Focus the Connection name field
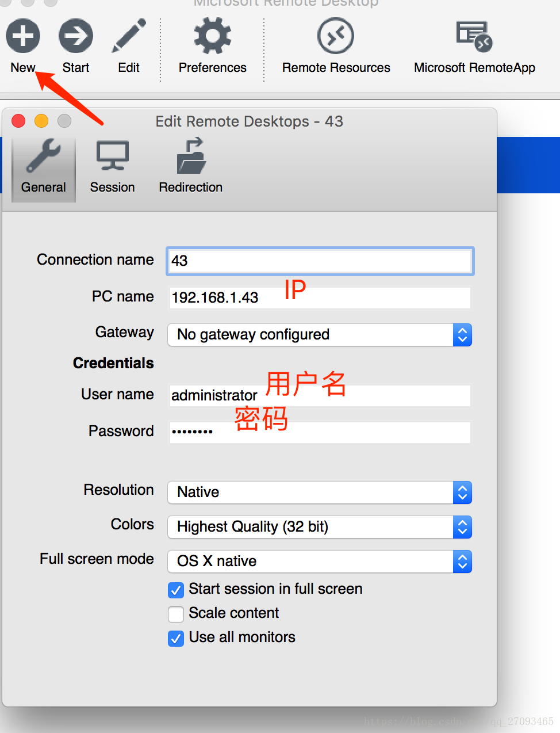The width and height of the screenshot is (560, 733). coord(320,261)
